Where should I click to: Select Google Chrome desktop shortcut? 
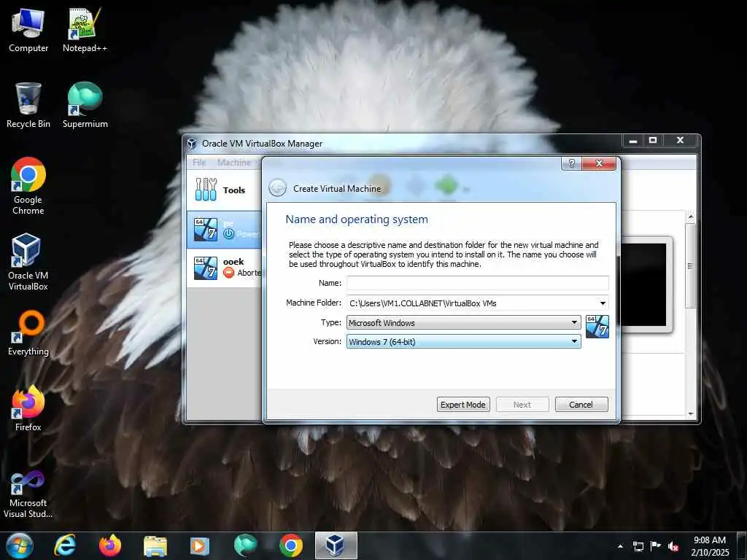click(x=28, y=186)
